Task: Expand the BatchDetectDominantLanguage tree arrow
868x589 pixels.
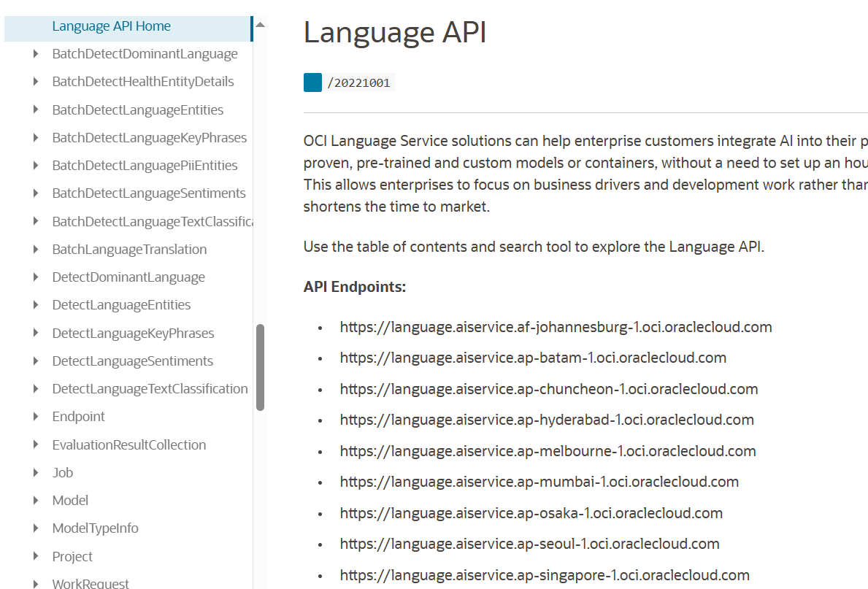Action: point(36,54)
